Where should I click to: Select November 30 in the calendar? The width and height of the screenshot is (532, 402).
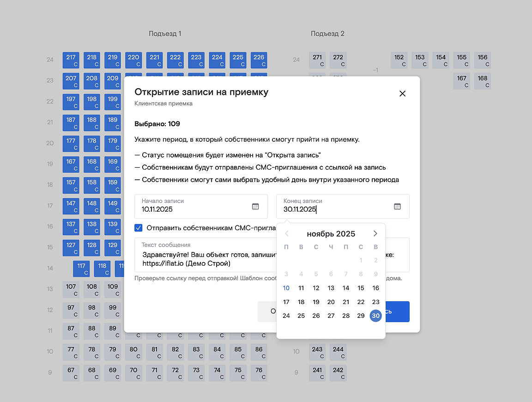point(375,316)
